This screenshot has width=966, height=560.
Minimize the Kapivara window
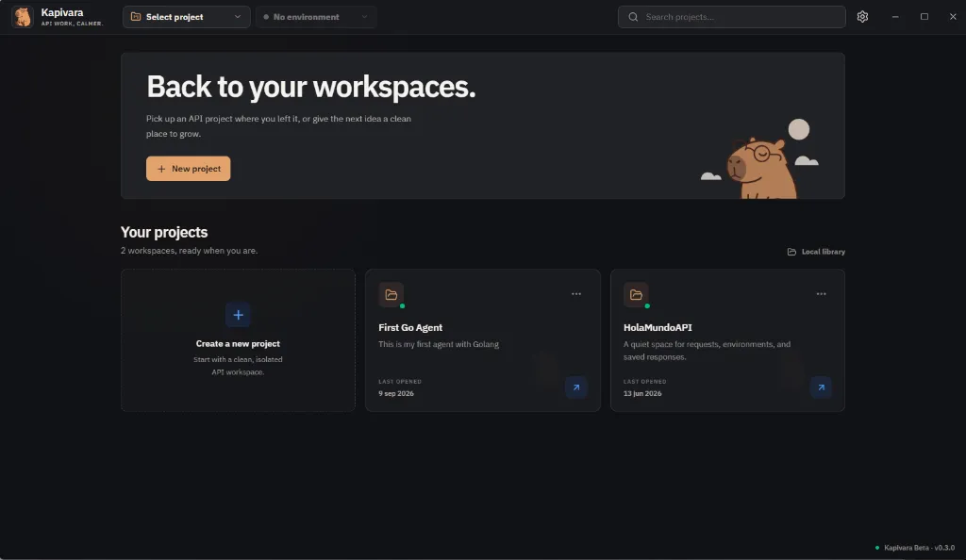click(895, 17)
